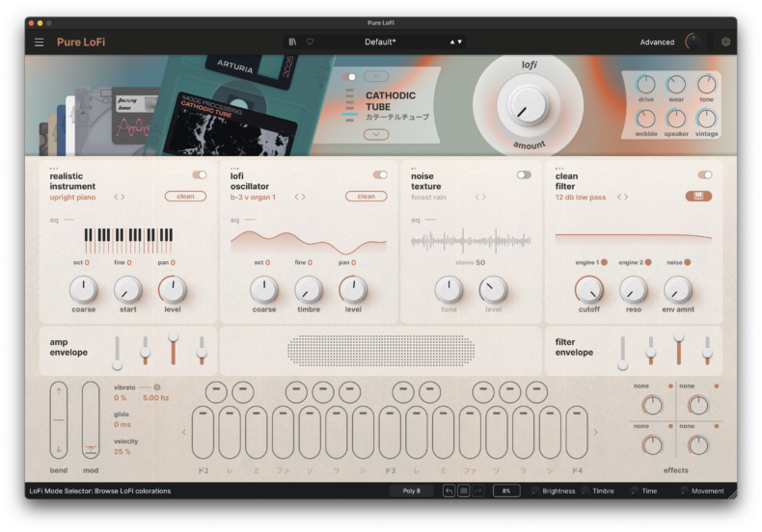The width and height of the screenshot is (762, 532).
Task: Click the Movement macro knob
Action: pyautogui.click(x=684, y=492)
